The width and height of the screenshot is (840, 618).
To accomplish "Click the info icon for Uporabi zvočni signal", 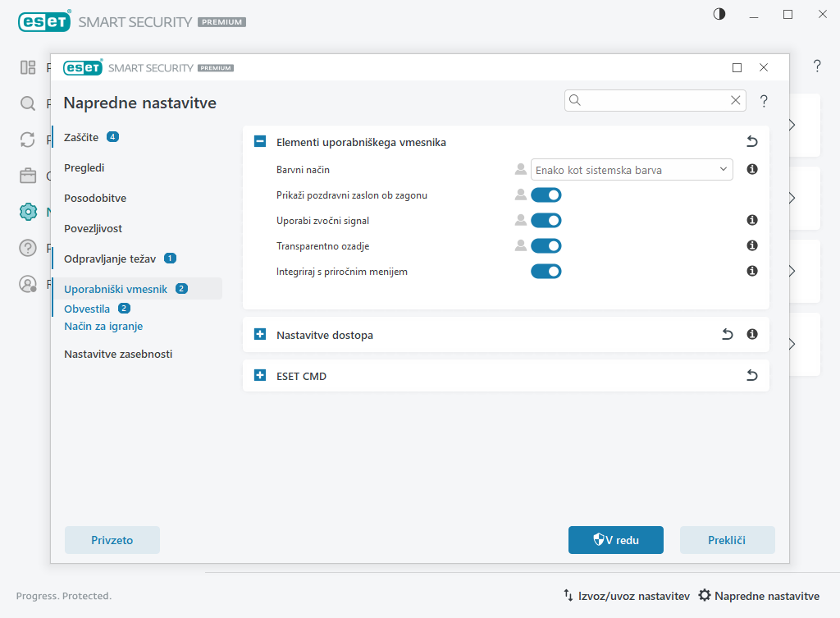I will coord(751,220).
